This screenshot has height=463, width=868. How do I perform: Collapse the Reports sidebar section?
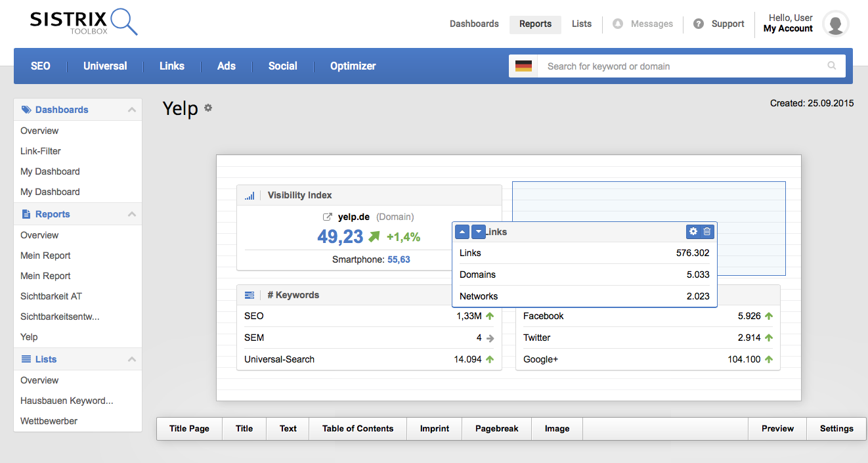click(x=132, y=214)
